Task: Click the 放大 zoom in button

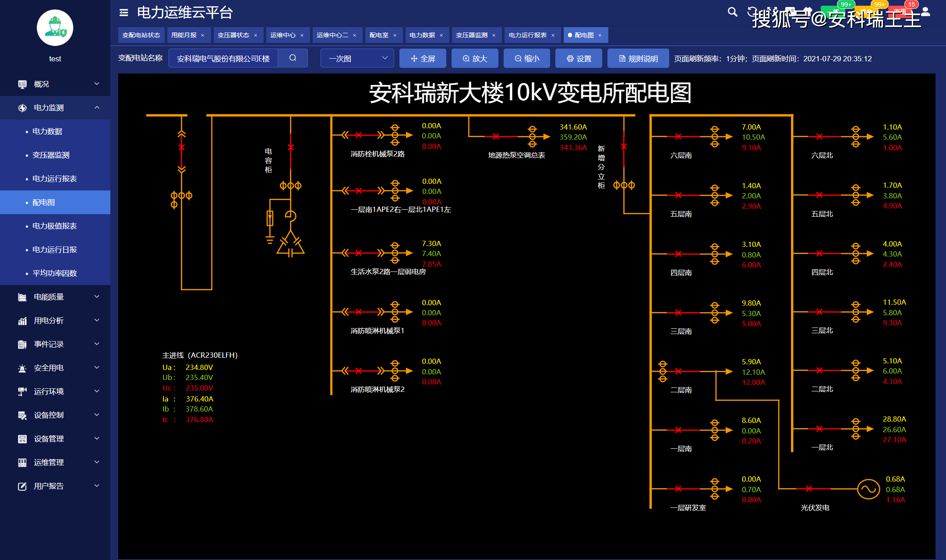Action: click(475, 58)
